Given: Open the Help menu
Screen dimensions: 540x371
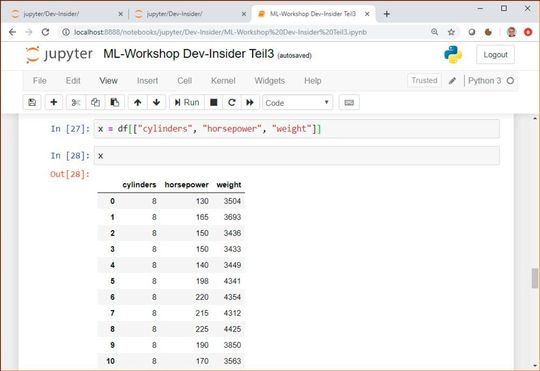Looking at the screenshot, I should [313, 81].
